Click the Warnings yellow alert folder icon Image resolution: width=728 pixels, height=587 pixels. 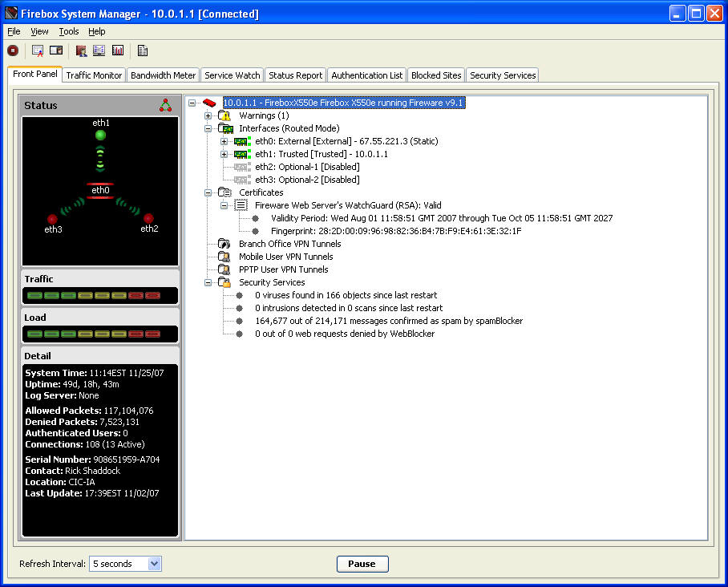(224, 115)
